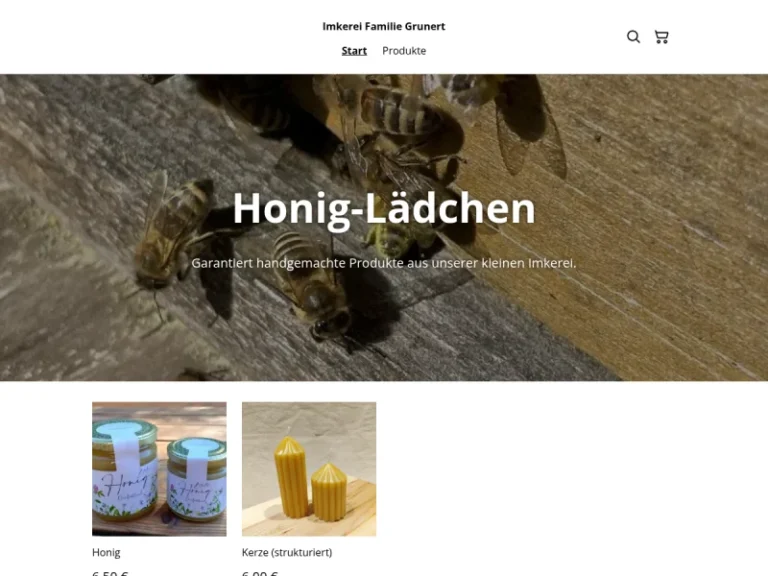This screenshot has width=768, height=576.
Task: Click the smaller honey jar in photo
Action: tap(197, 479)
